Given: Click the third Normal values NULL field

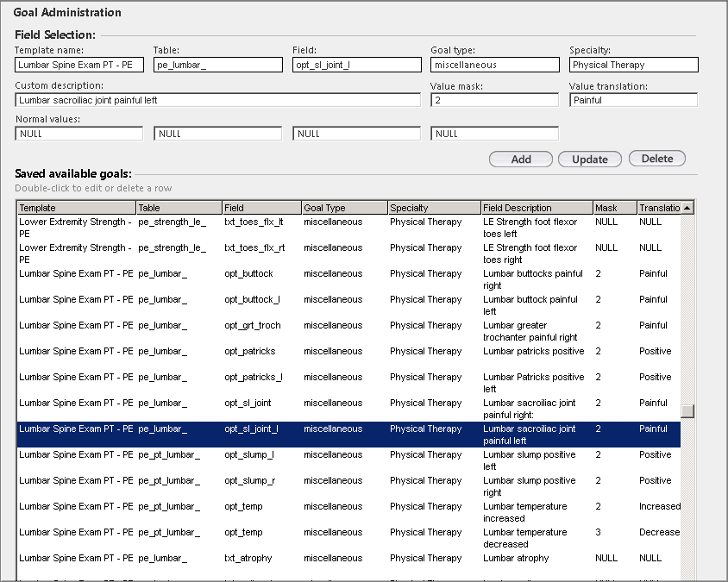Looking at the screenshot, I should click(x=356, y=134).
